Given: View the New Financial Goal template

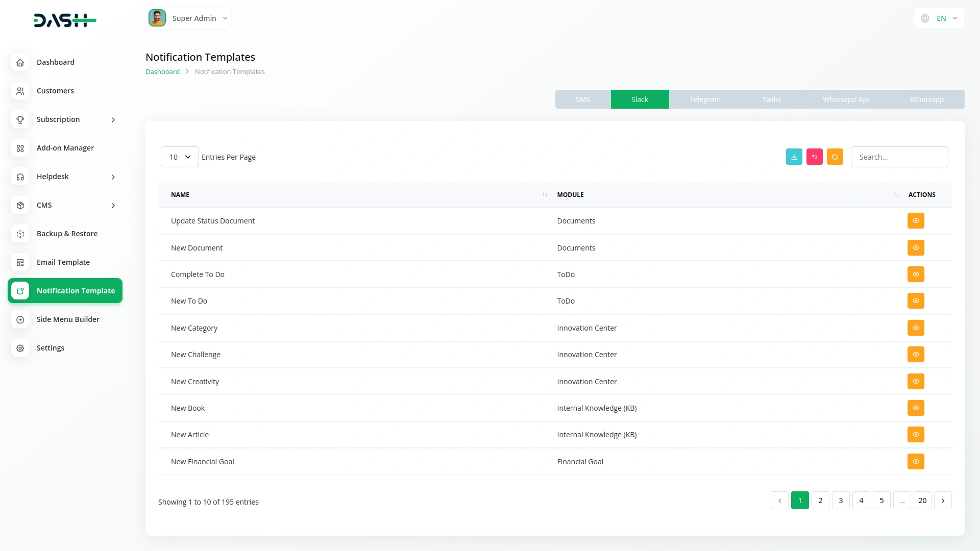Looking at the screenshot, I should [916, 462].
